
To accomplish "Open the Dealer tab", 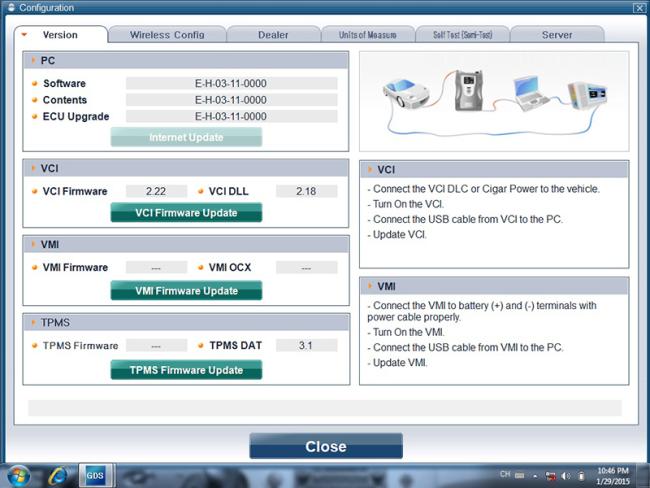I will coord(273,35).
